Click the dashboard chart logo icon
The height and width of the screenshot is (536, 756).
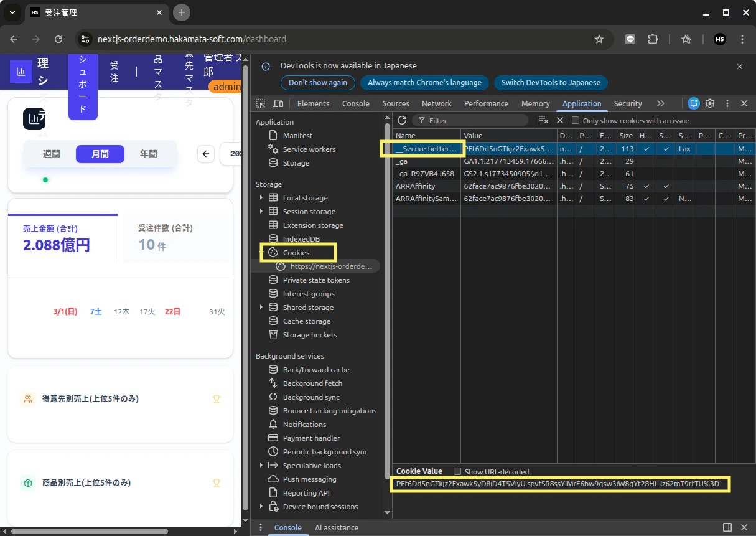point(21,72)
